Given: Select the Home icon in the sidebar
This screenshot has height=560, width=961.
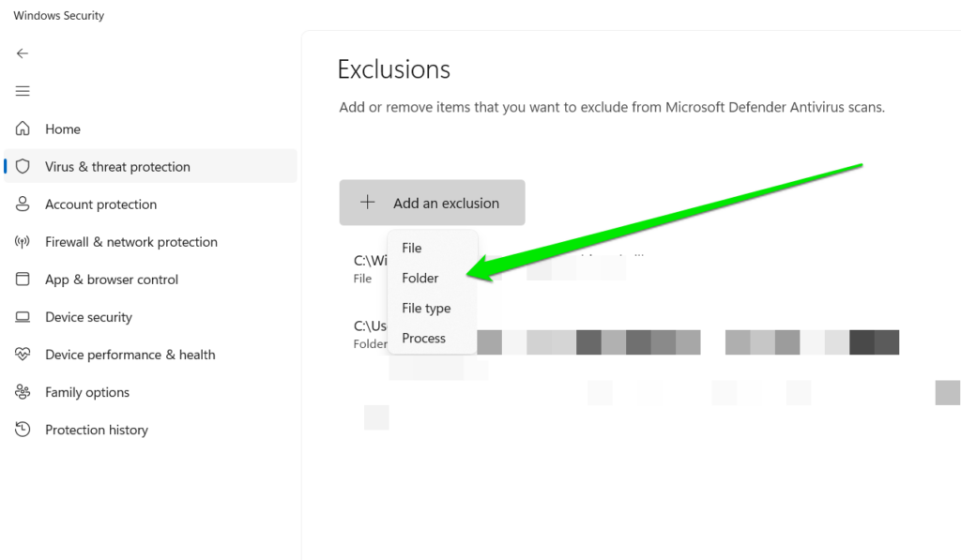Looking at the screenshot, I should tap(23, 129).
